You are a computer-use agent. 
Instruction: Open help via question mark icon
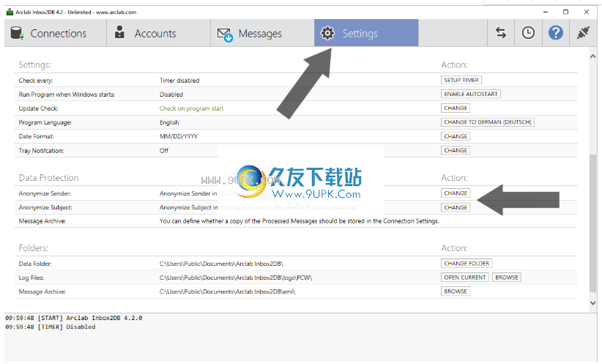coord(556,33)
